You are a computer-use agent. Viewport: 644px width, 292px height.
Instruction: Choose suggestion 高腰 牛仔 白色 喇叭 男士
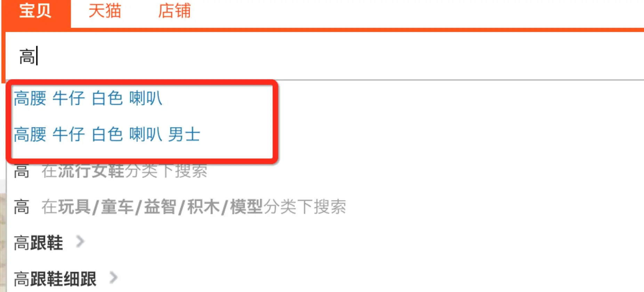coord(107,135)
